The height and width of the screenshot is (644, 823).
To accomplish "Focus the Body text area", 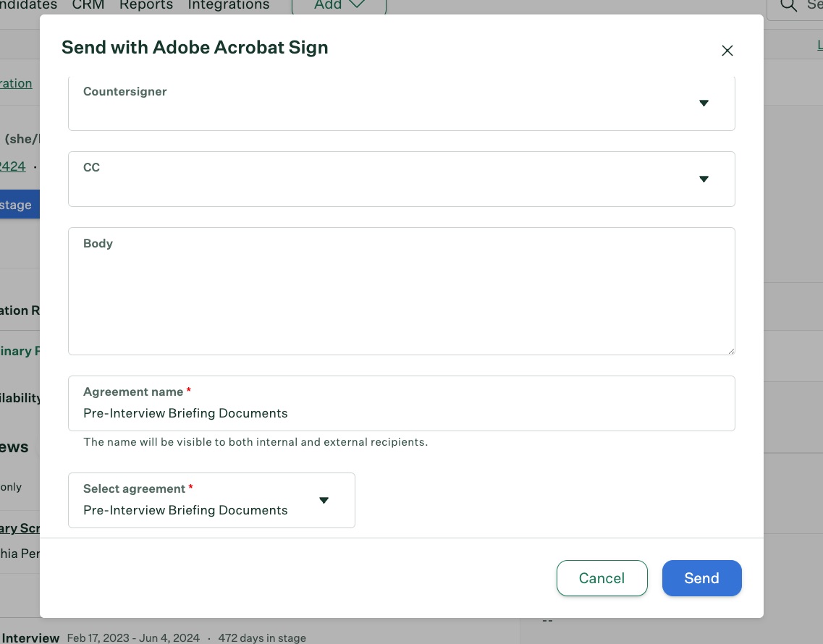I will coord(402,292).
